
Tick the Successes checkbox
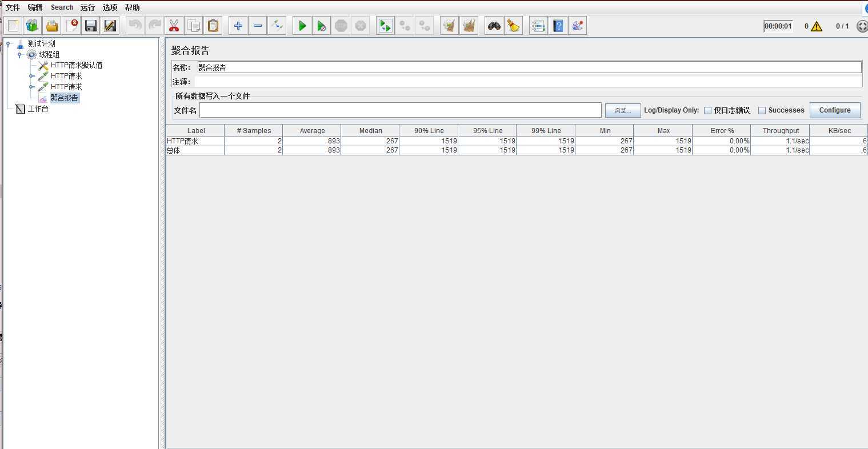coord(762,110)
